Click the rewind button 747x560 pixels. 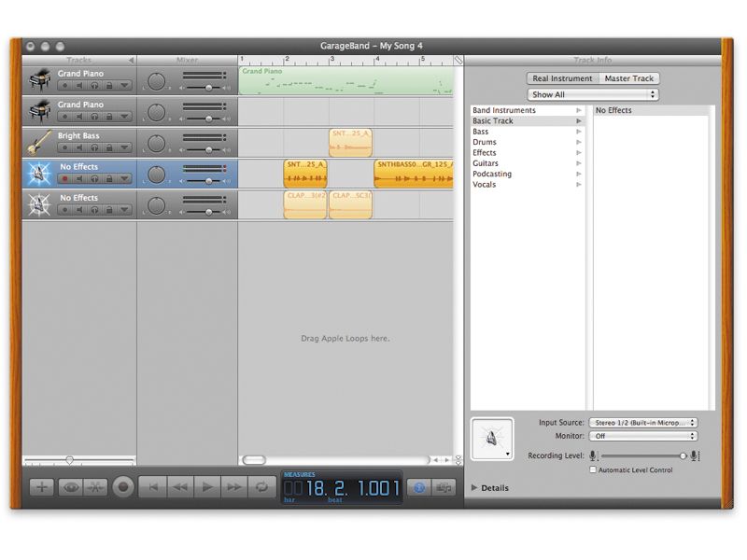[180, 487]
